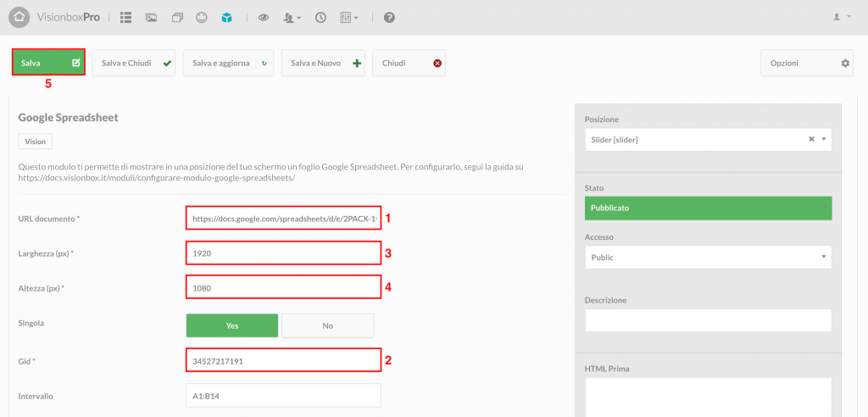
Task: Focus the Intervallo field showing A1:B14
Action: [283, 396]
